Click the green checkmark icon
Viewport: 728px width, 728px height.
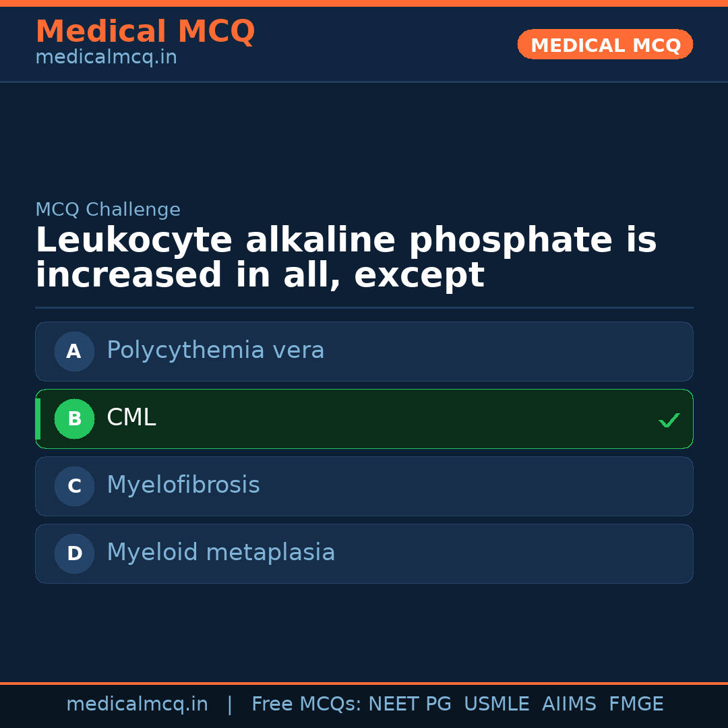(669, 420)
